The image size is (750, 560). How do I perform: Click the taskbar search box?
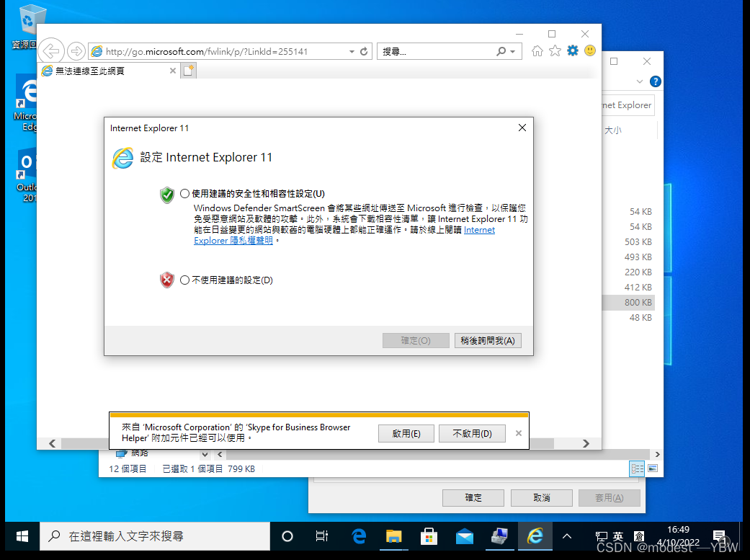(155, 536)
